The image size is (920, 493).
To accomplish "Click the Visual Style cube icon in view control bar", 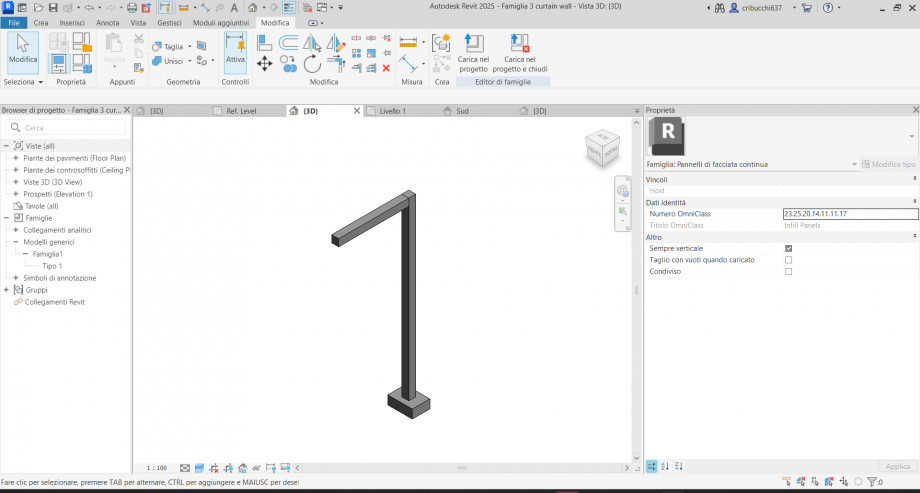I will click(199, 468).
